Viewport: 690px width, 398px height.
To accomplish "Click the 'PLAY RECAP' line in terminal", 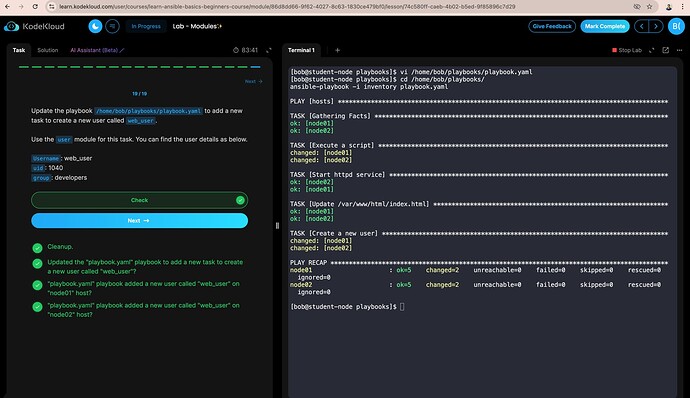I will [x=479, y=263].
